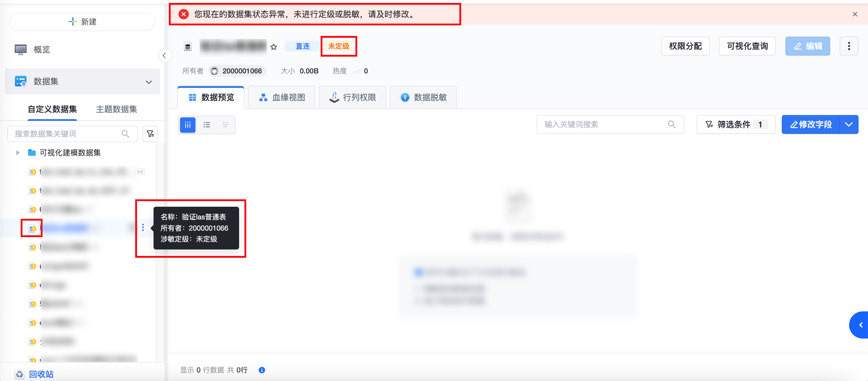Click the 权限分配 button
The image size is (868, 381).
685,46
